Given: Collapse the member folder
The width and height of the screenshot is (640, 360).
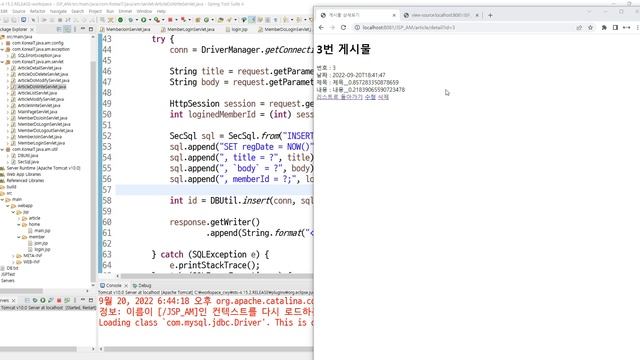Looking at the screenshot, I should pos(19,237).
